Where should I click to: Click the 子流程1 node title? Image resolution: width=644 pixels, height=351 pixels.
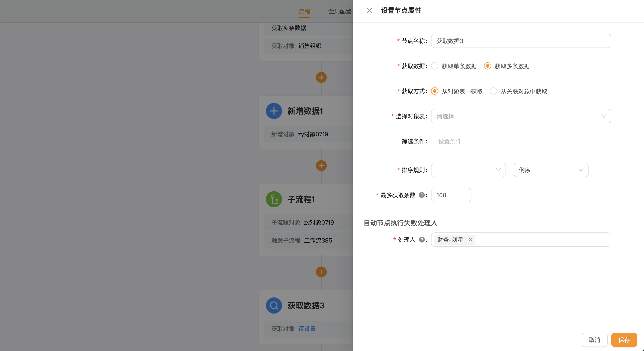pos(301,199)
